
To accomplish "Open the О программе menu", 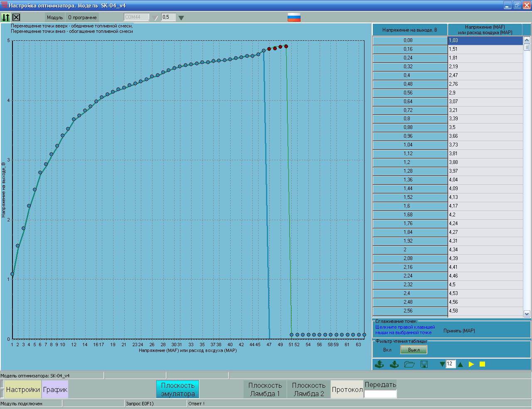I will 82,17.
